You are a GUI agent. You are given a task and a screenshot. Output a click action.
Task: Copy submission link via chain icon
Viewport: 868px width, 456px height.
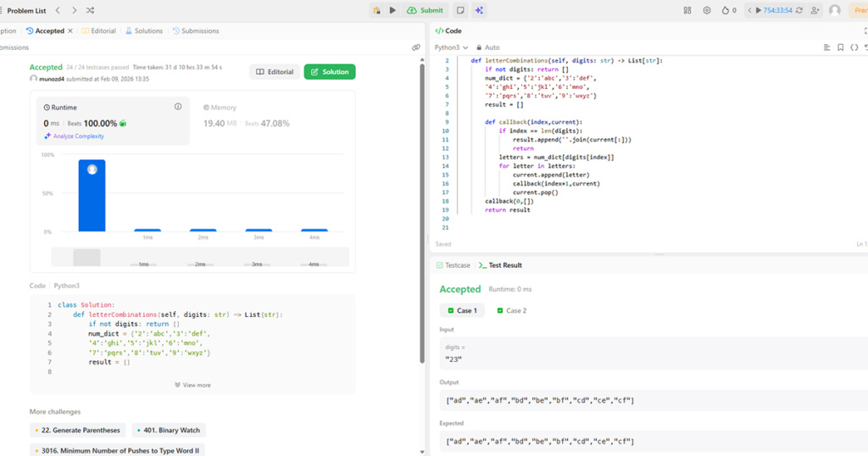click(x=416, y=48)
